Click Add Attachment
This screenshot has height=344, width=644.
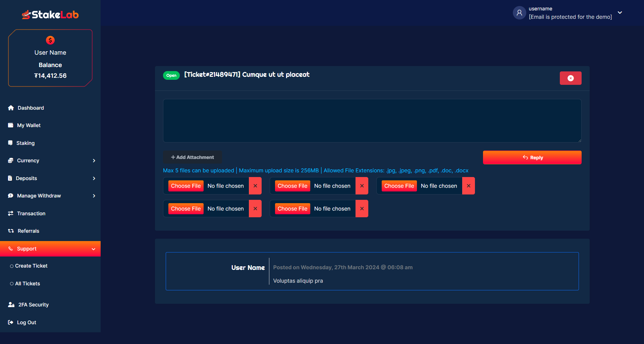point(192,157)
